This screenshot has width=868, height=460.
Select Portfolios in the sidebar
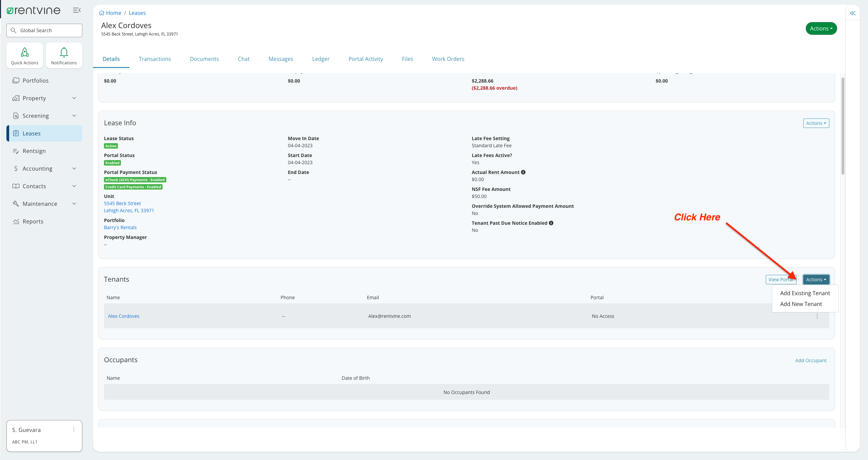pos(36,80)
